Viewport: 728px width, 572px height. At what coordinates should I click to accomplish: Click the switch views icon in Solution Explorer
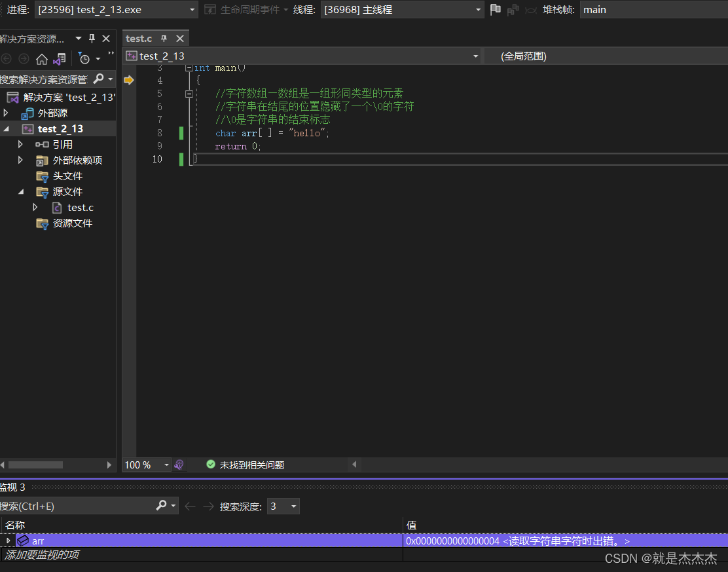coord(60,59)
